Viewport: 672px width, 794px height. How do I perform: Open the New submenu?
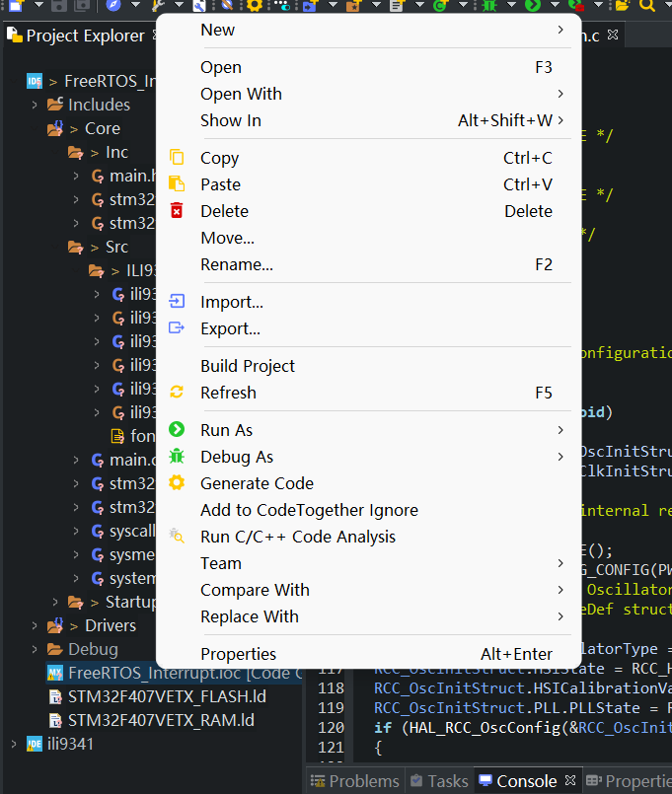[217, 30]
